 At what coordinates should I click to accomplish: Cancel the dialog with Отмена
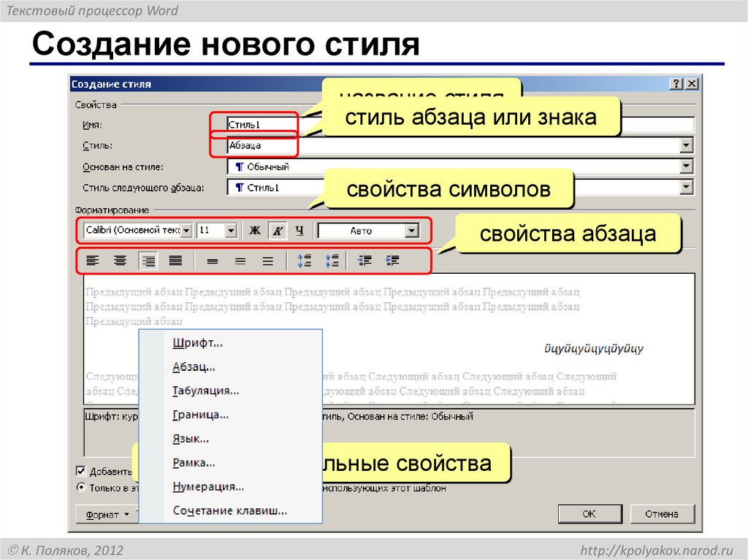point(662,513)
